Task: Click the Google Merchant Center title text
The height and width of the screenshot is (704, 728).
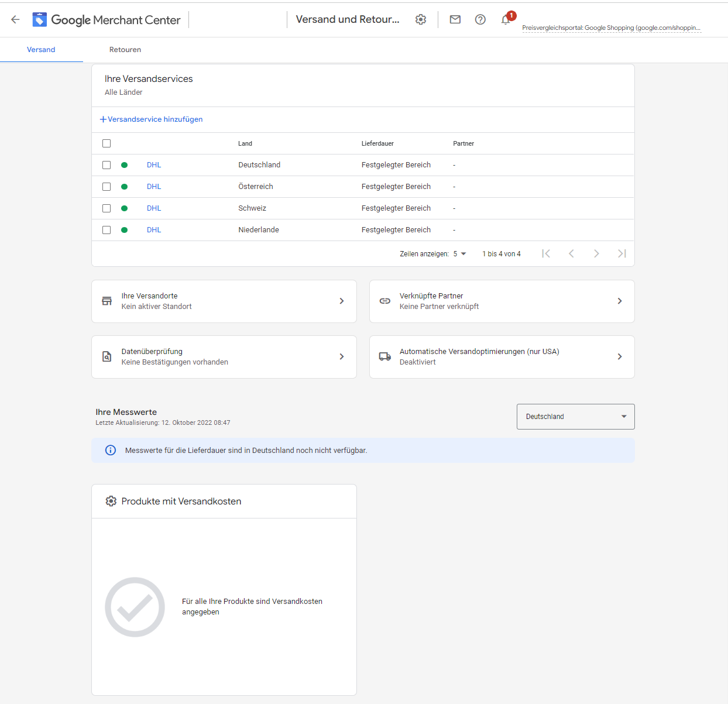Action: coord(116,20)
